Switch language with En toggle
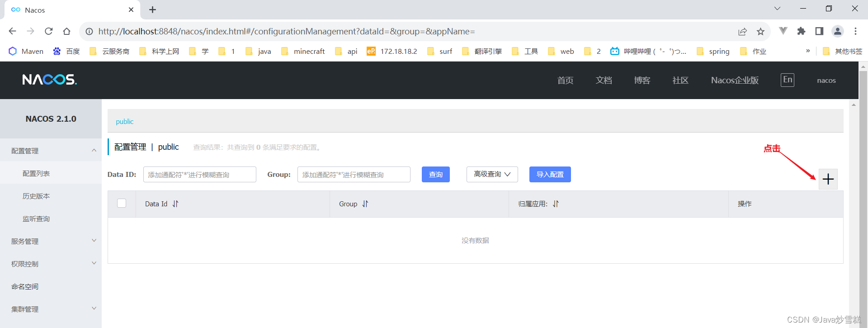The height and width of the screenshot is (328, 868). click(788, 80)
